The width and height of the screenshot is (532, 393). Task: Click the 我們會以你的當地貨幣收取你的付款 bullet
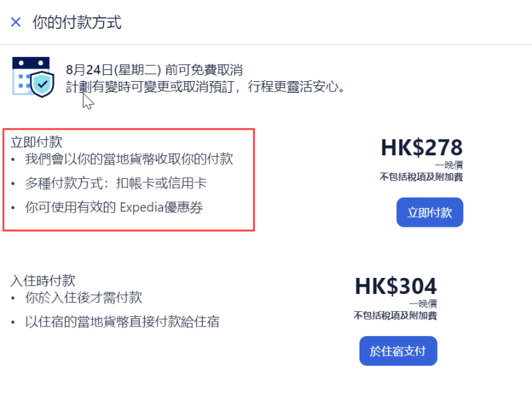(129, 159)
